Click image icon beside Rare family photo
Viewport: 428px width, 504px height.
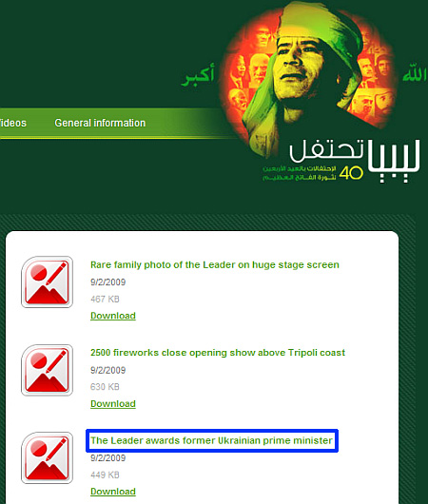pos(47,281)
